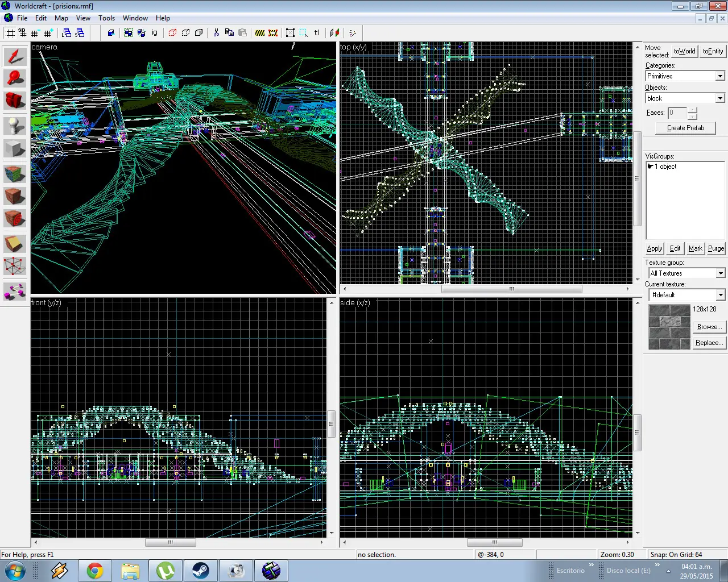Click the Smaller Grid toolbar icon

point(35,33)
